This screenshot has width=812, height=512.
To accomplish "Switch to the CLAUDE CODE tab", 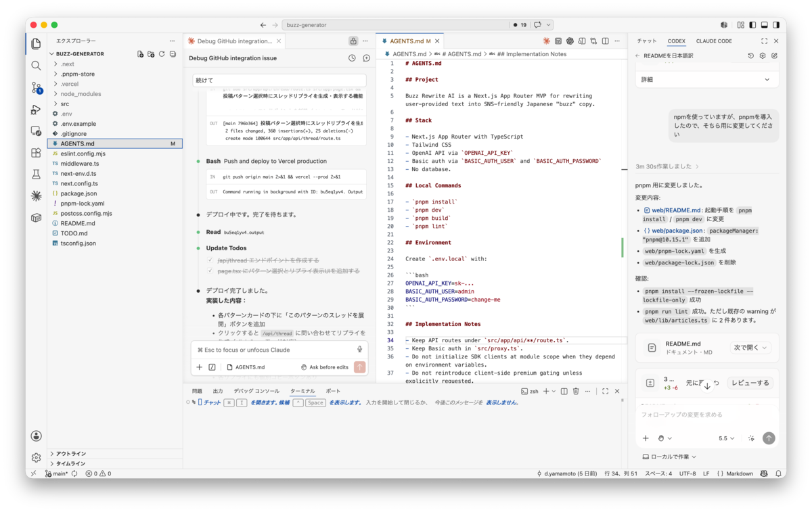I will (714, 41).
